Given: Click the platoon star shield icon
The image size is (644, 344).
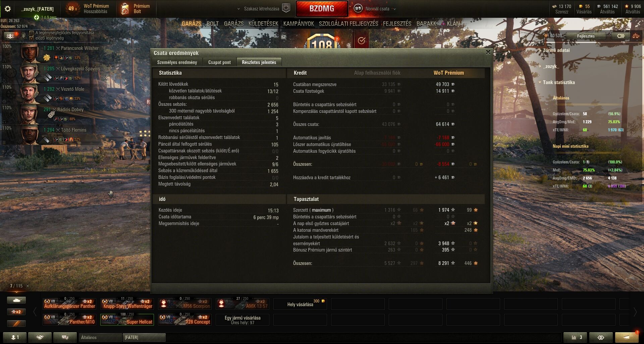Looking at the screenshot, I should click(286, 8).
